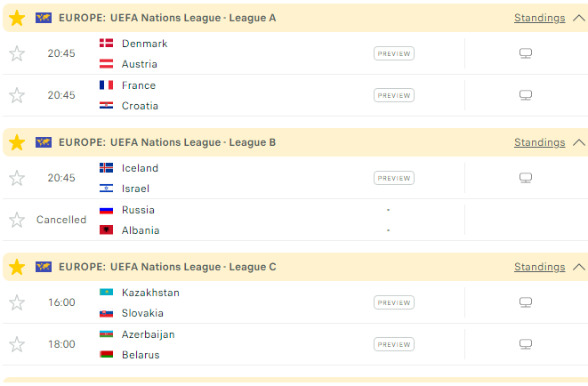Image resolution: width=588 pixels, height=386 pixels.
Task: Click the League C yellow pinned star
Action: coord(17,267)
